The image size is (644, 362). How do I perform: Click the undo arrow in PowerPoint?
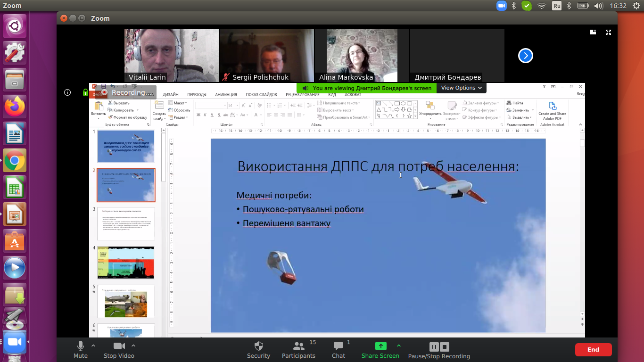(112, 86)
